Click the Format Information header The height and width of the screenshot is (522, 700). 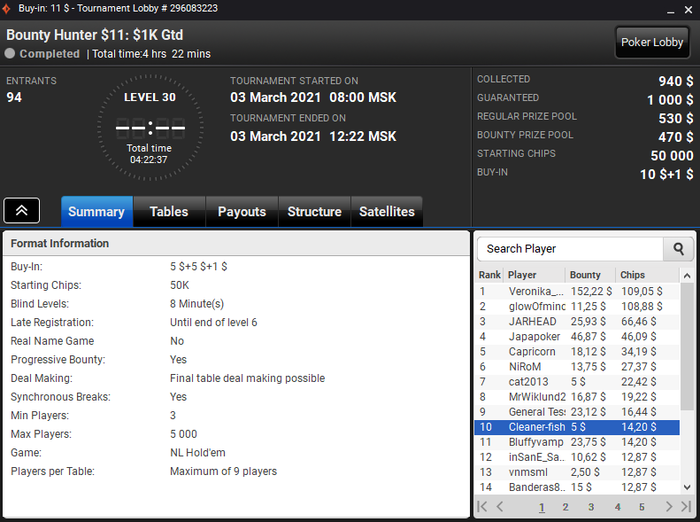click(x=236, y=243)
